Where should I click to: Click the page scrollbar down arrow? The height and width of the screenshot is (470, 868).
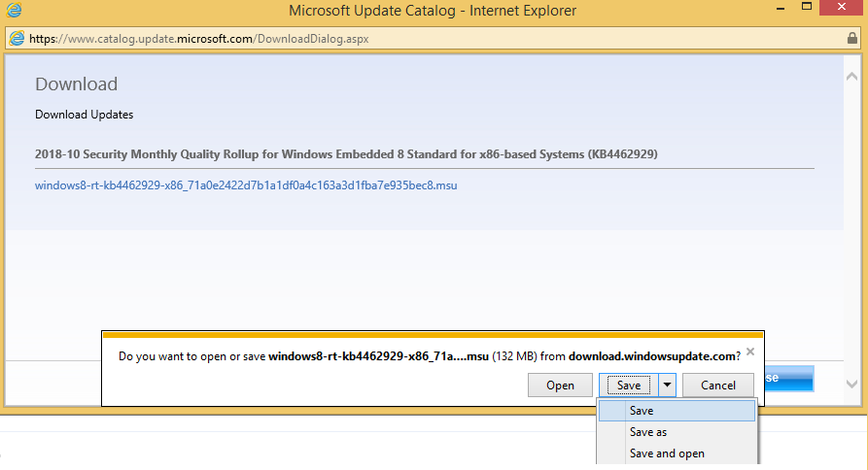(851, 384)
